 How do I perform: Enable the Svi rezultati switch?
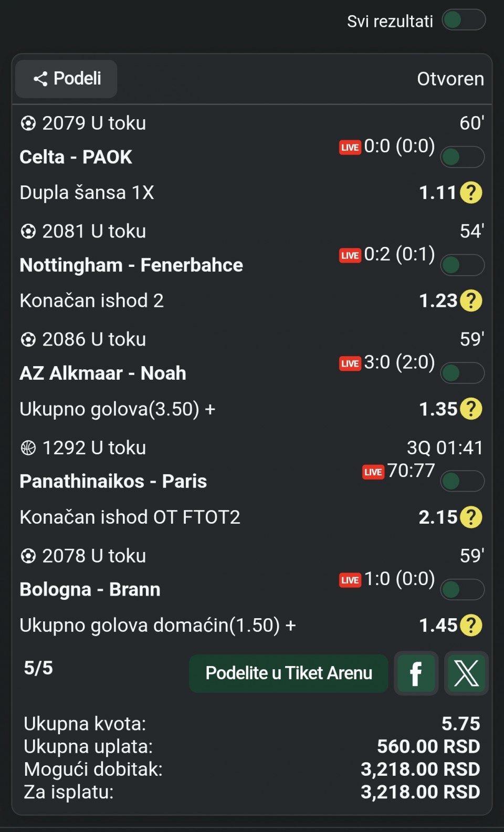(464, 20)
